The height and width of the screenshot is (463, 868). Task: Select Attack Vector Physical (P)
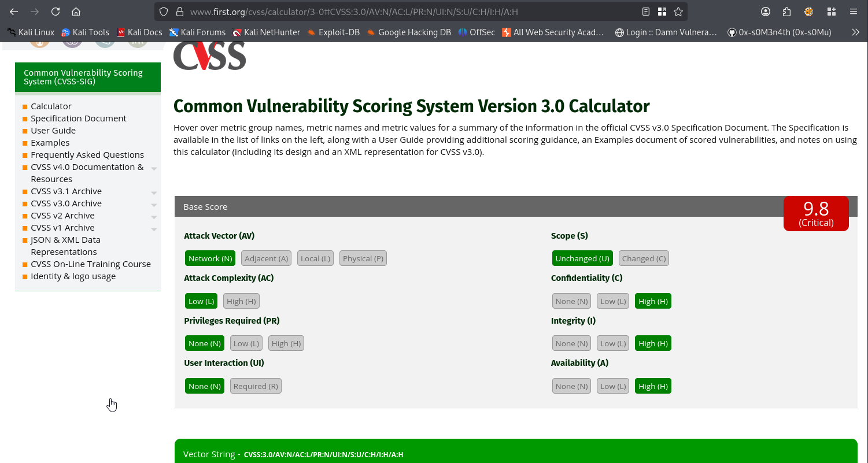pyautogui.click(x=363, y=258)
